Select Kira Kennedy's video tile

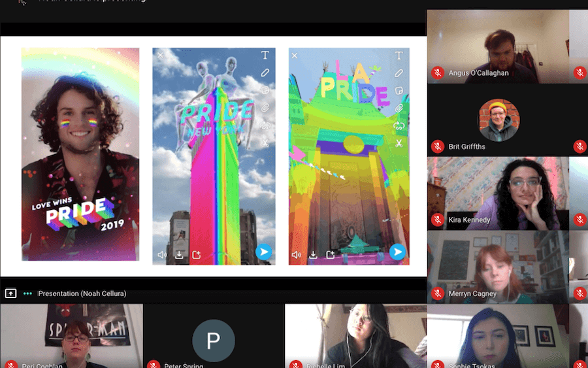(x=498, y=193)
